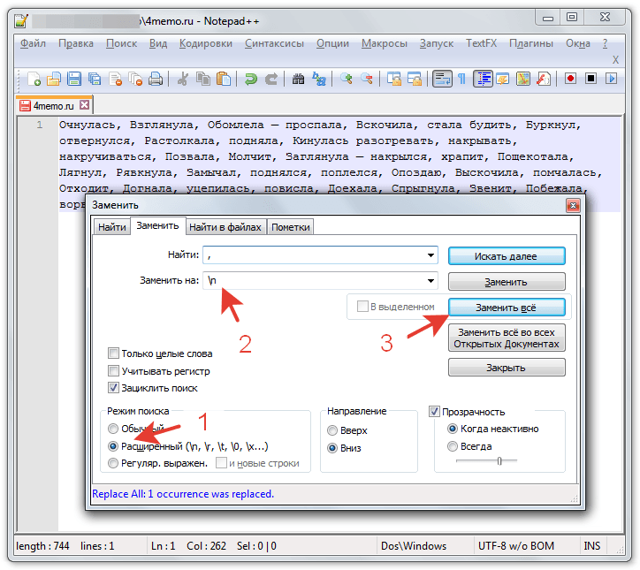
Task: Expand 'Найти' field history dropdown
Action: 431,255
